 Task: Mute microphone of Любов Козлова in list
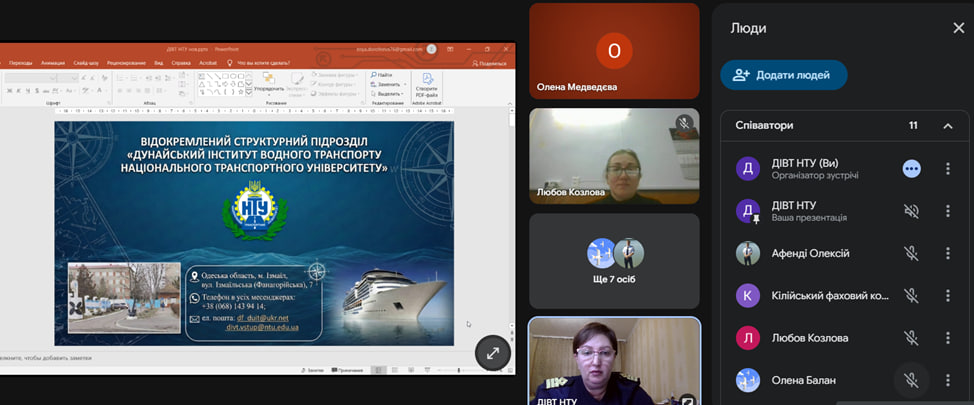[911, 338]
